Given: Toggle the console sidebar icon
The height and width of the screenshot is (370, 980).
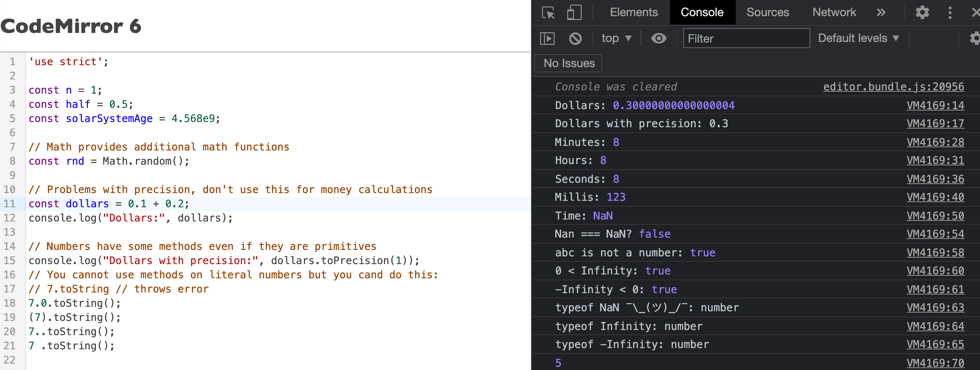Looking at the screenshot, I should click(x=548, y=39).
